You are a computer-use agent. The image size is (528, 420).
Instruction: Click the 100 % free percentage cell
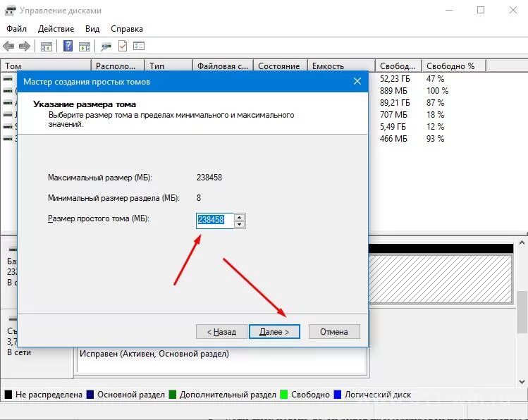(437, 91)
